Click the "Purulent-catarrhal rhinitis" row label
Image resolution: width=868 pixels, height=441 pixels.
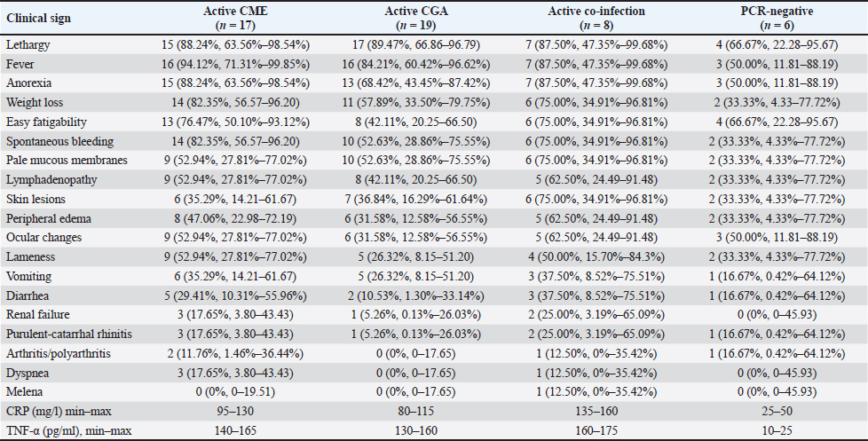[x=59, y=334]
